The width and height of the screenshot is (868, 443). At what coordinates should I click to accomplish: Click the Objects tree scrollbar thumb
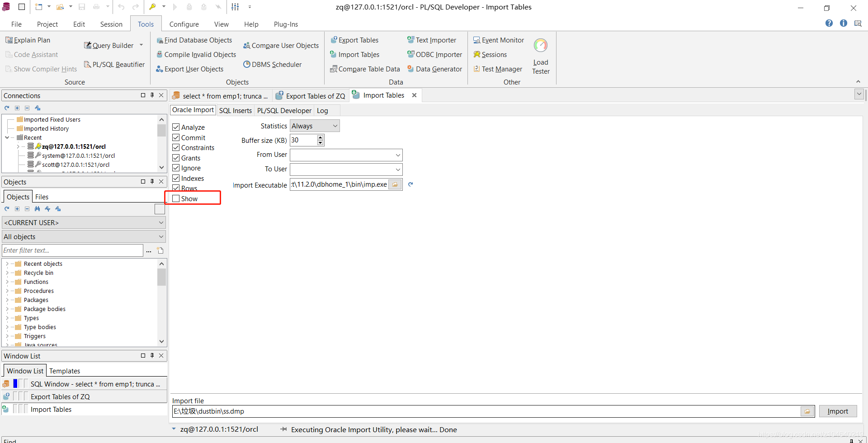pyautogui.click(x=161, y=277)
